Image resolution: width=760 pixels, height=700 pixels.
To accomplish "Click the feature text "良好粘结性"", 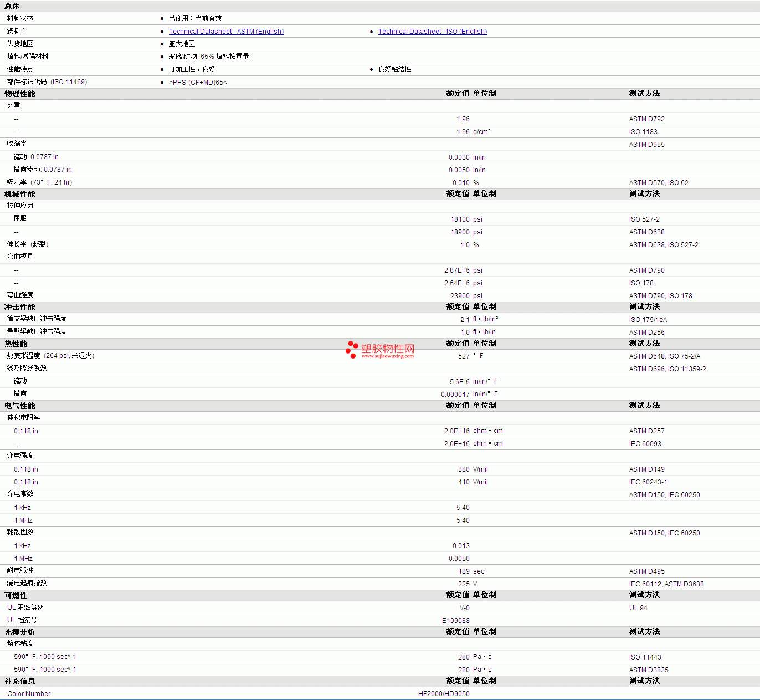I will tap(395, 69).
